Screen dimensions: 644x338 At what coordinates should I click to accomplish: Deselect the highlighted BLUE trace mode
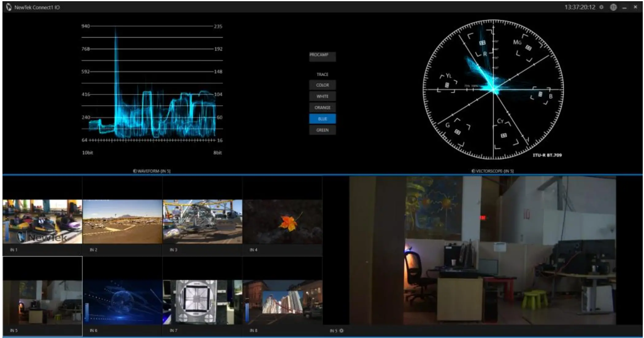point(322,119)
